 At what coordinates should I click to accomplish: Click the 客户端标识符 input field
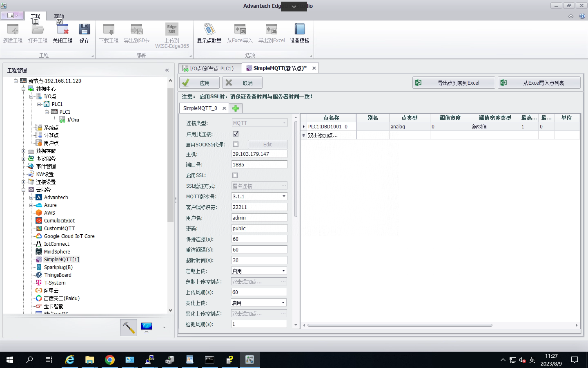(259, 207)
